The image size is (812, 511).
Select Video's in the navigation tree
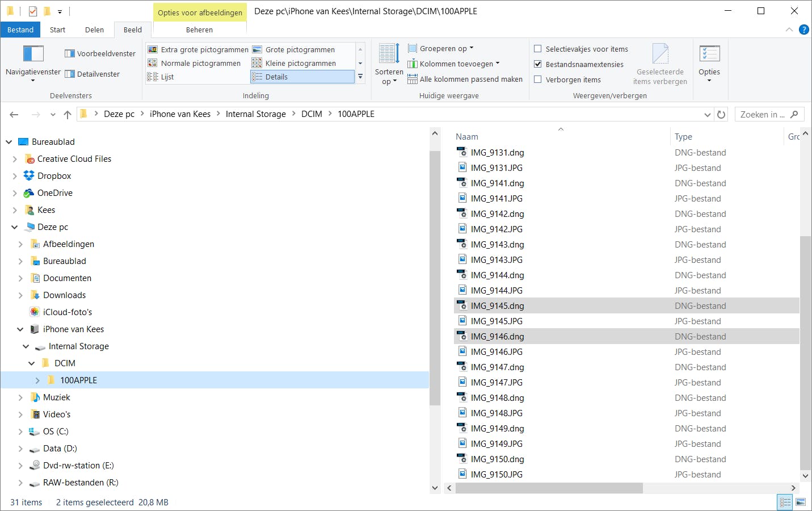tap(57, 414)
